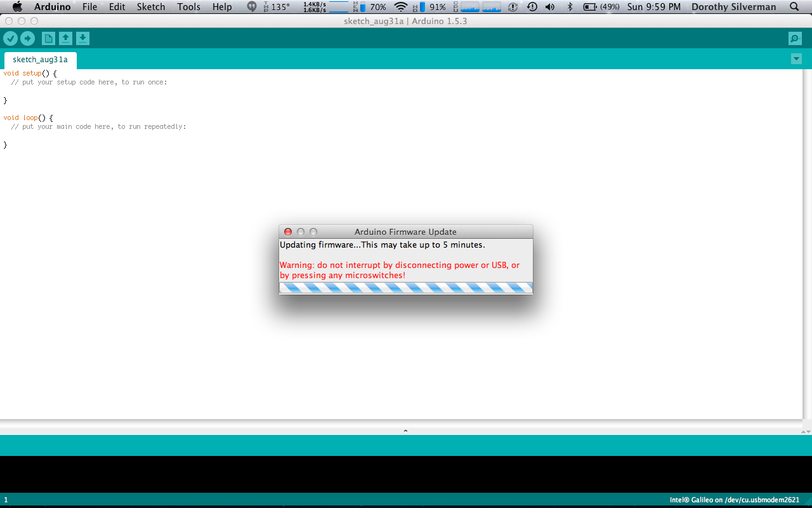Click the Verify checkmark button
Image resolution: width=812 pixels, height=508 pixels.
tap(10, 39)
